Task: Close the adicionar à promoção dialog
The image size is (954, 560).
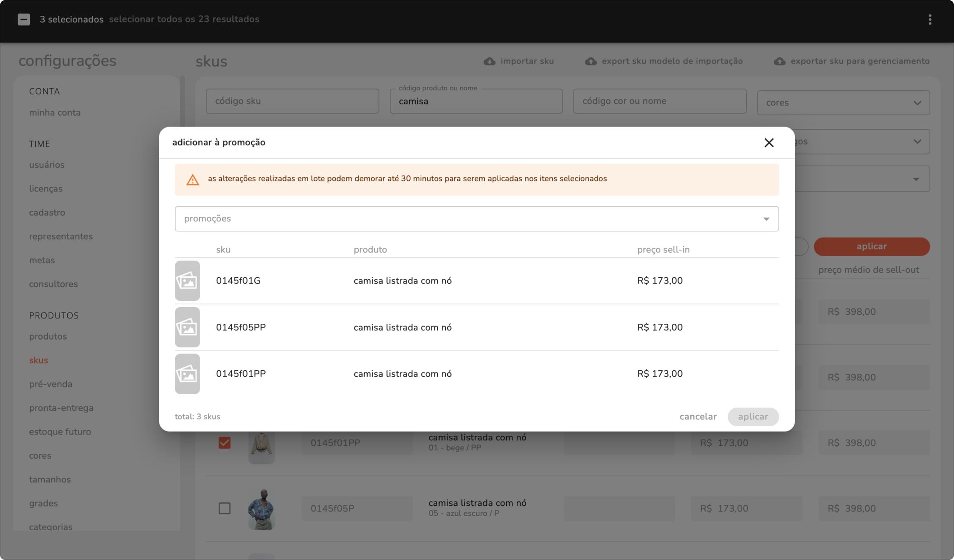Action: coord(769,143)
